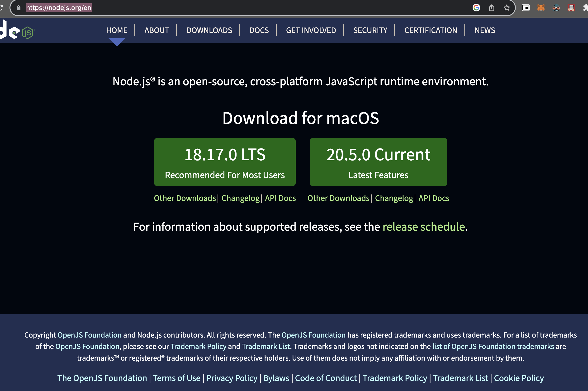Open the NEWS nav item

(485, 30)
